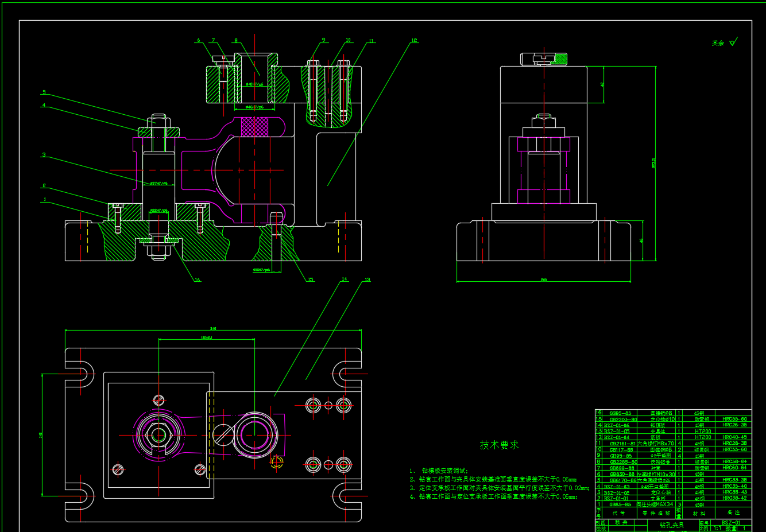Click the ø46H7/p6 dimension text
Image resolution: width=766 pixels, height=532 pixels.
(x=254, y=107)
